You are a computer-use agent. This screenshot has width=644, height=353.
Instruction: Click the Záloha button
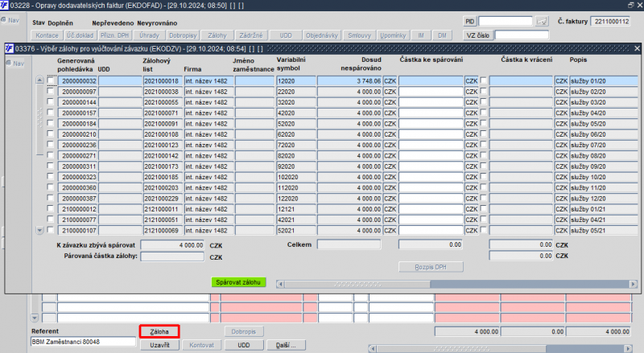(159, 331)
